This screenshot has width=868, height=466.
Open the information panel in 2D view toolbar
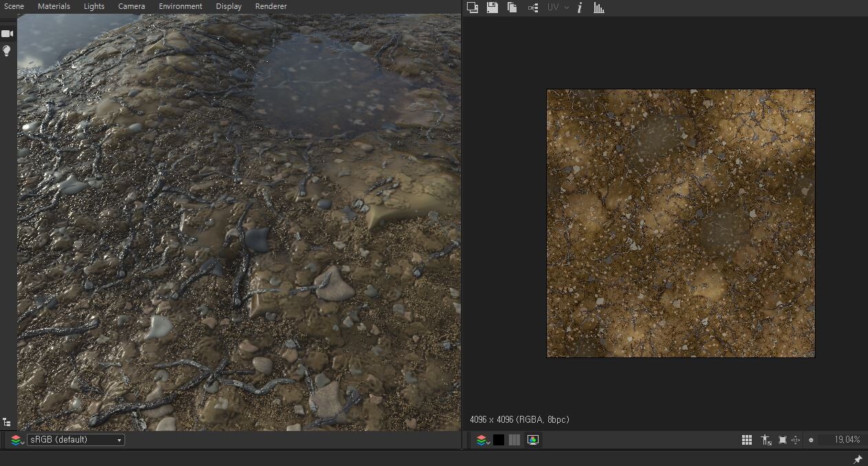(580, 8)
